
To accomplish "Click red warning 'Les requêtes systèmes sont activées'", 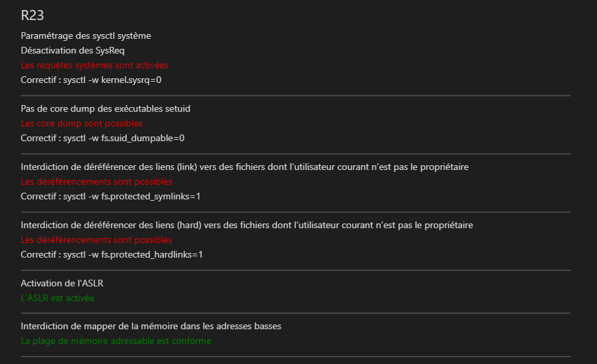I will pyautogui.click(x=94, y=65).
